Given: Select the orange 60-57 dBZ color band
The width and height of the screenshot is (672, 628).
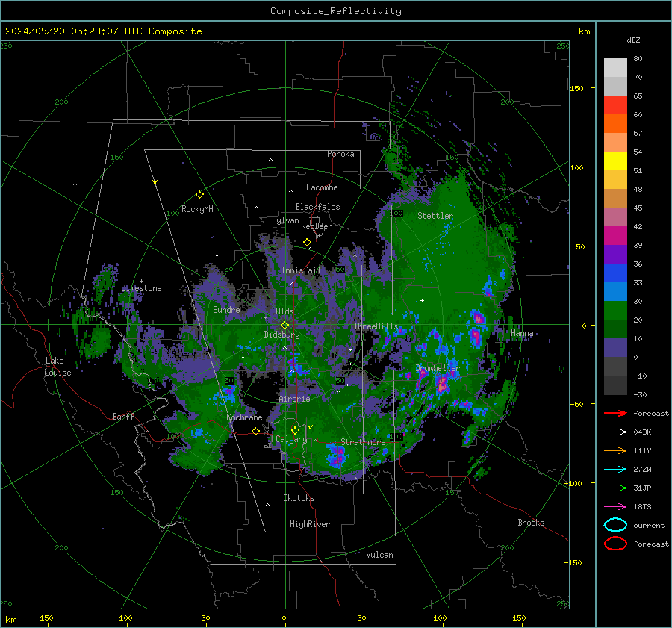Looking at the screenshot, I should point(615,123).
